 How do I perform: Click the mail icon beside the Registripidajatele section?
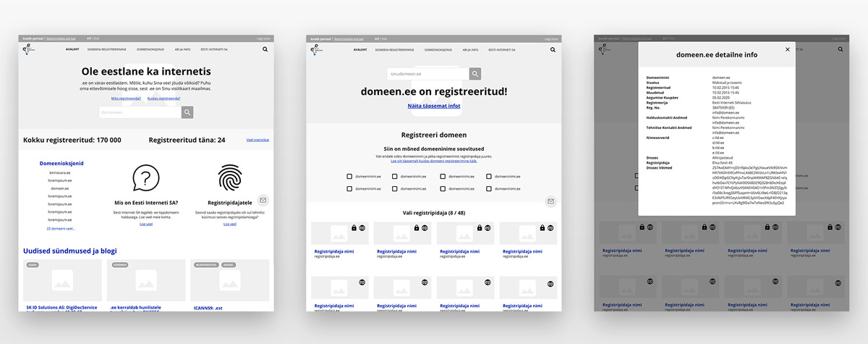pos(263,200)
